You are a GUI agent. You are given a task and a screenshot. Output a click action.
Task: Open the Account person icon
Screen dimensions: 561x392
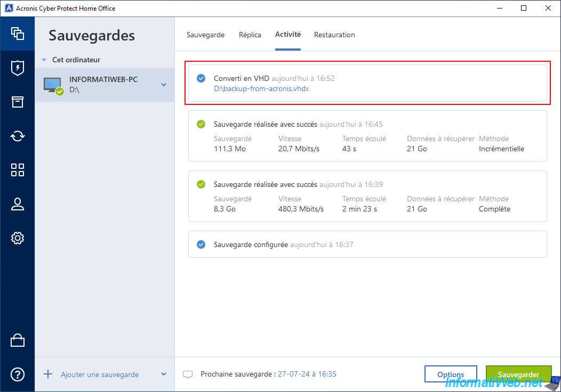(x=17, y=204)
